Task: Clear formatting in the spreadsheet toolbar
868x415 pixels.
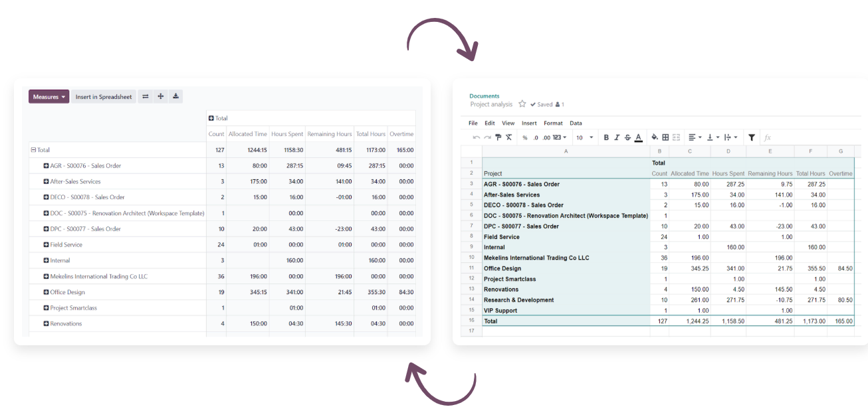Action: tap(509, 137)
